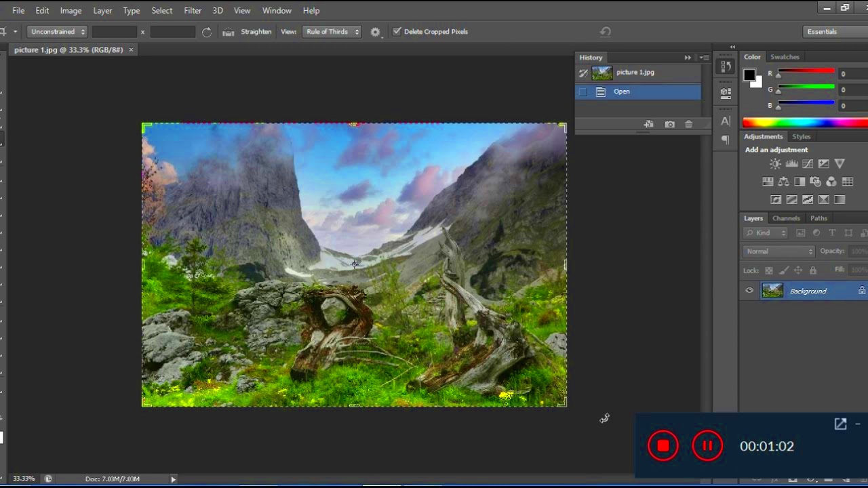This screenshot has height=488, width=868.
Task: Hide the Background layer eye icon
Action: click(x=749, y=291)
